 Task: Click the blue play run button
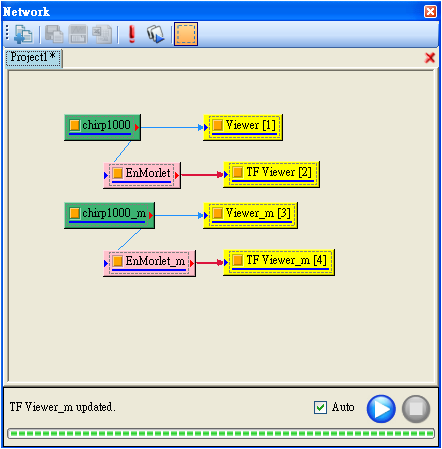tap(381, 409)
